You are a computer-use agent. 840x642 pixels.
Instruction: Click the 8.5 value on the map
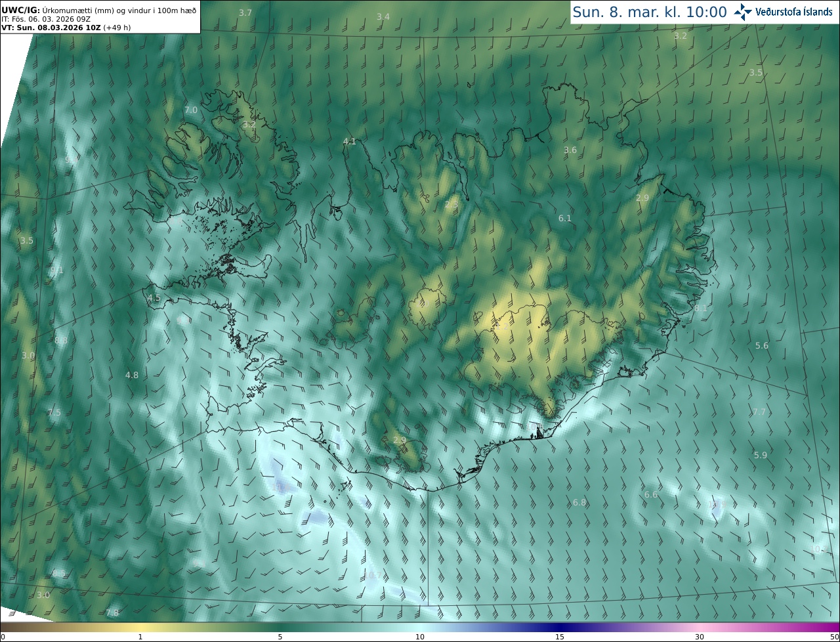pyautogui.click(x=59, y=574)
